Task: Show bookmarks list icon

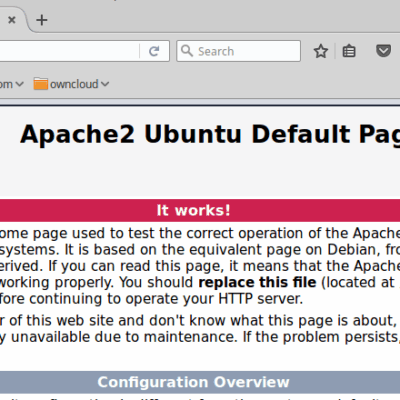Action: coord(349,51)
